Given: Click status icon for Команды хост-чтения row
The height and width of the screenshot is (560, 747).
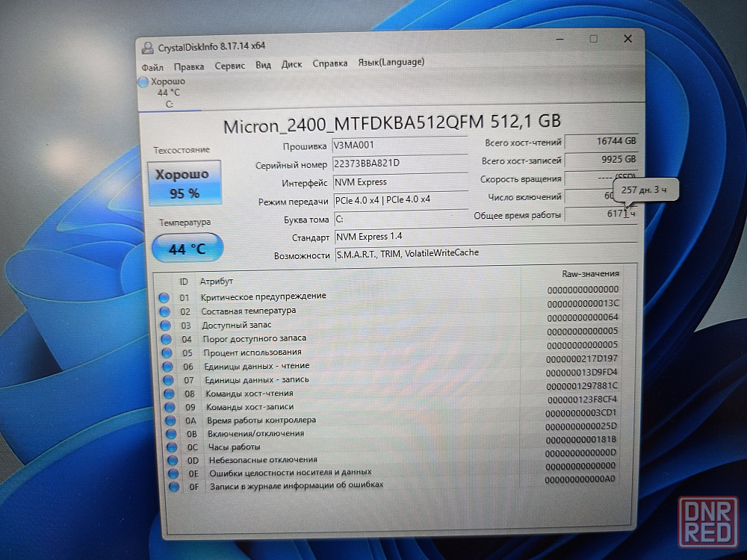Looking at the screenshot, I should [x=169, y=393].
